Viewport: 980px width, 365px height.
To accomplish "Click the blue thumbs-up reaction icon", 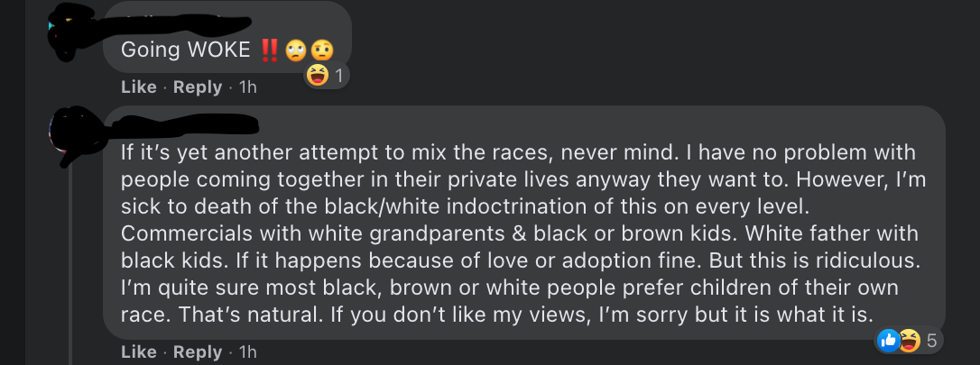I will coord(887,340).
